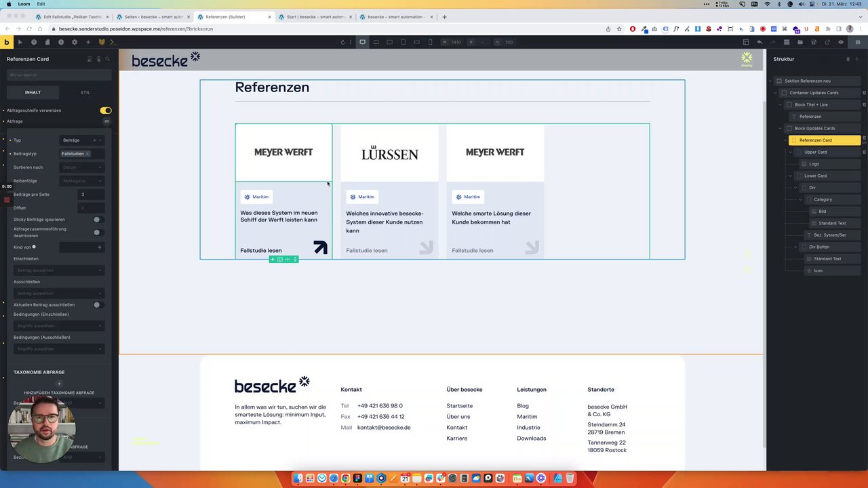Click the Abfrage query loop link icon
The height and width of the screenshot is (488, 868).
(x=106, y=121)
